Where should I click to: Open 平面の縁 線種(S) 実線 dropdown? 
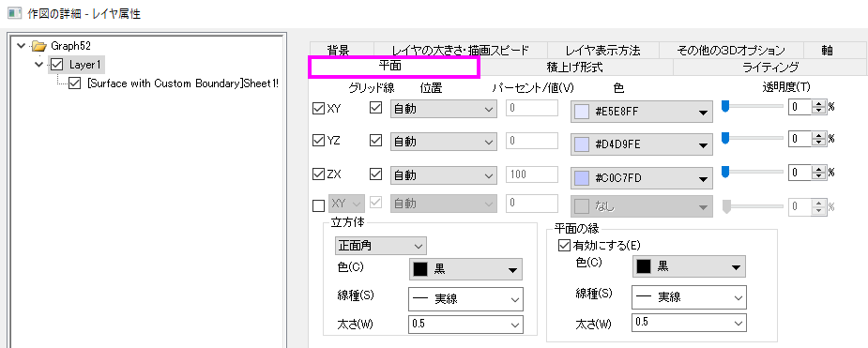(x=689, y=297)
